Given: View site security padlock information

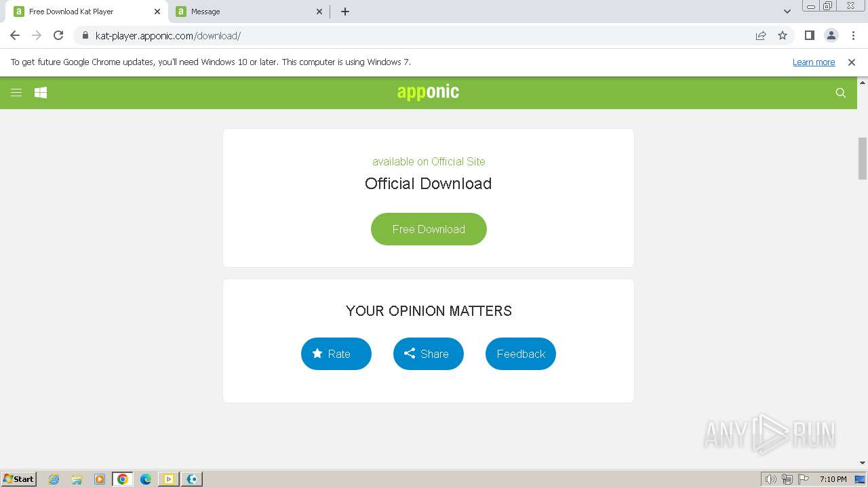Looking at the screenshot, I should 85,35.
